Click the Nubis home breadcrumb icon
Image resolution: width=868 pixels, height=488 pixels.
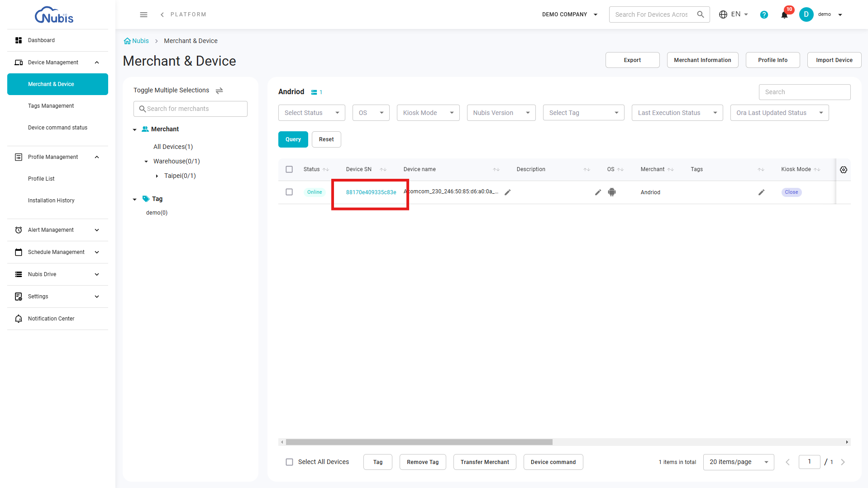point(127,41)
